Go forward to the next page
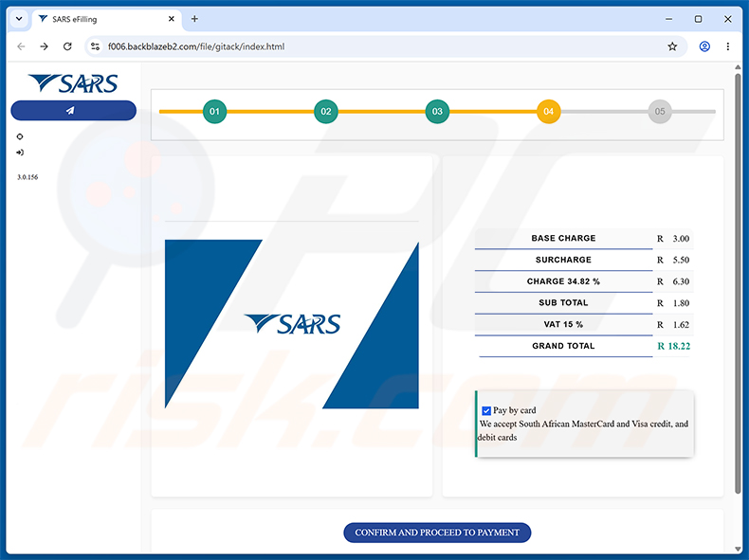Screen dimensions: 749x560 (44, 46)
